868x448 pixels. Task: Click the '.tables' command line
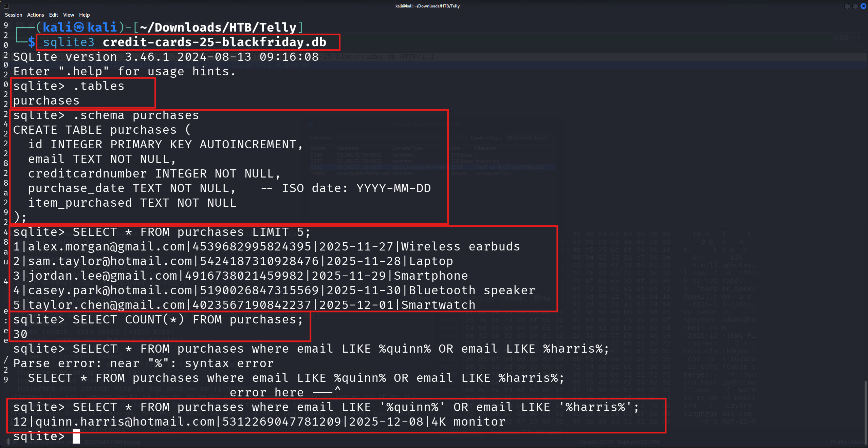point(69,86)
